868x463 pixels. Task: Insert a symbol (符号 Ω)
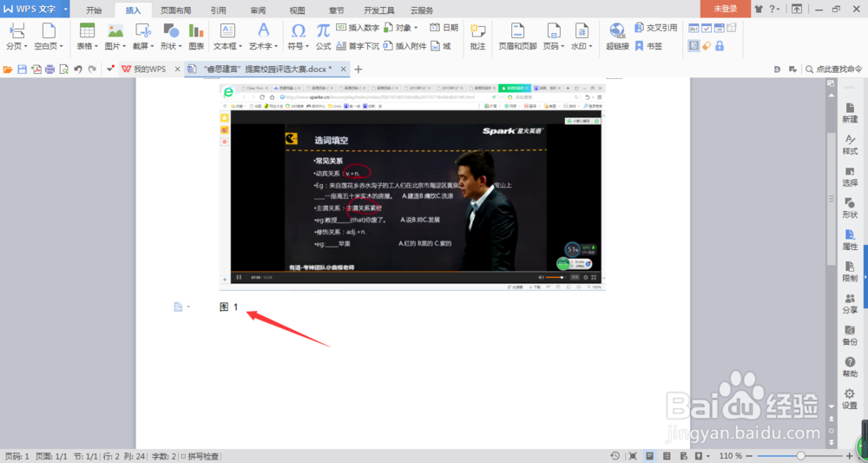(x=298, y=37)
